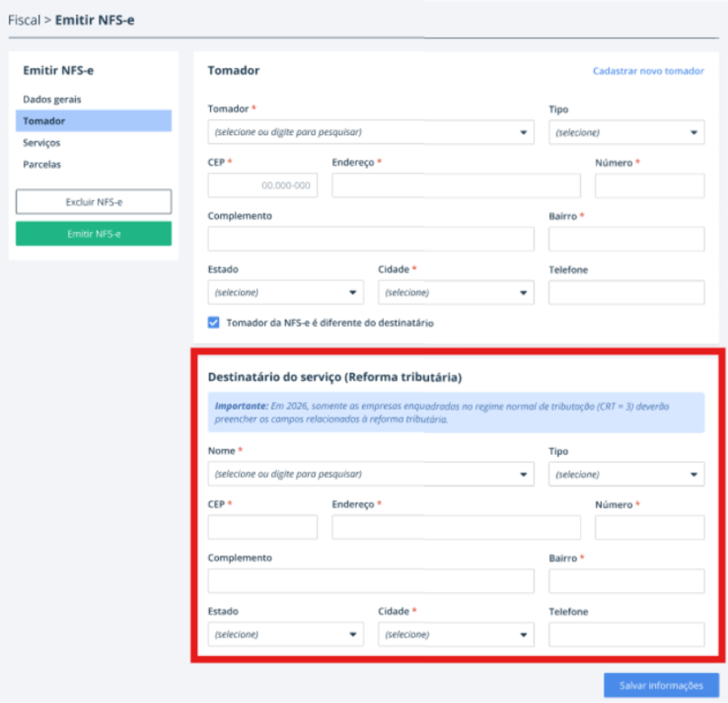Click the Endereço field in Tomador section
The image size is (728, 703).
tap(456, 185)
